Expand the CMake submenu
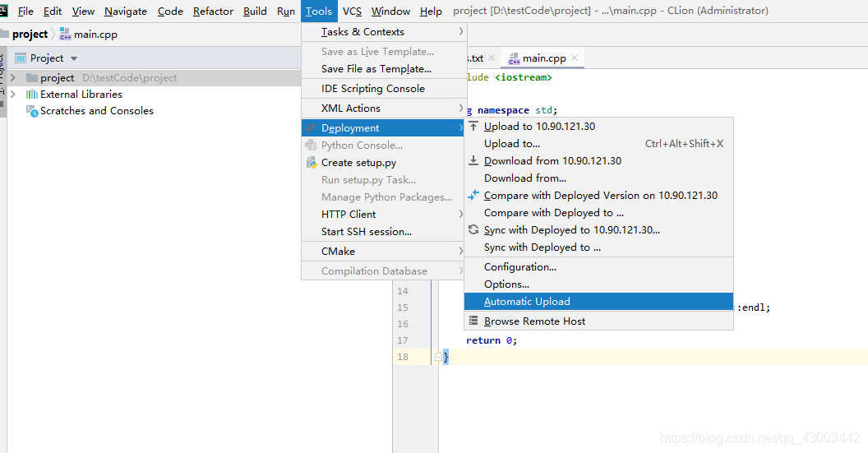Viewport: 868px width, 453px height. [x=383, y=252]
